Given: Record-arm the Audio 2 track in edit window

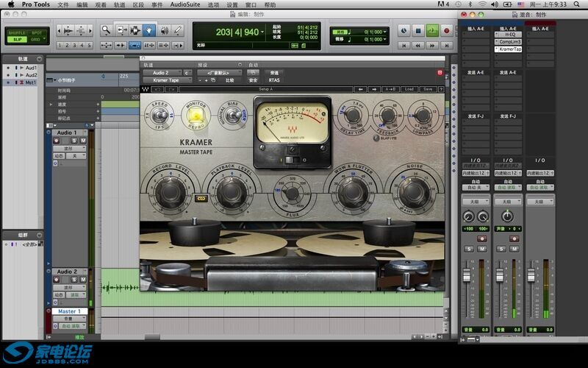Looking at the screenshot, I should click(x=57, y=280).
